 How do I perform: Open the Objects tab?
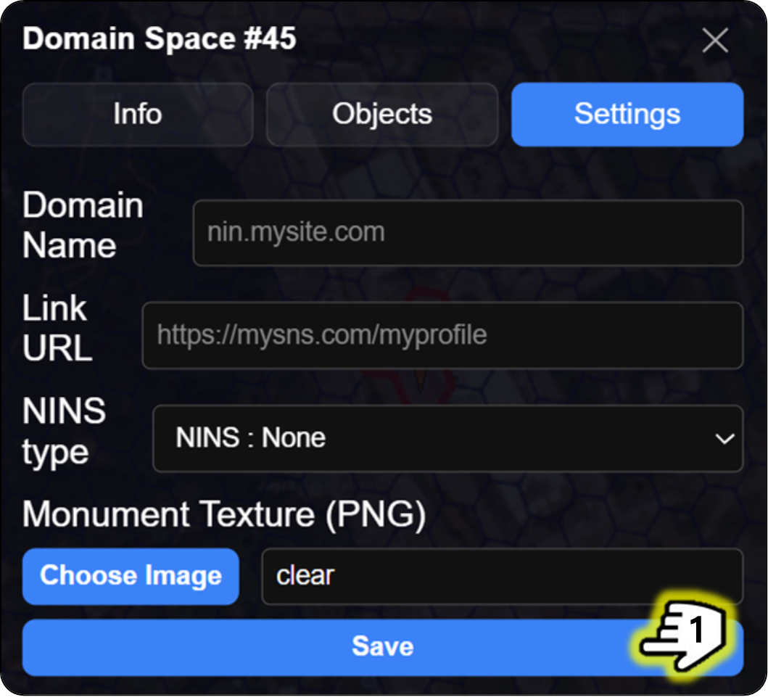point(382,115)
